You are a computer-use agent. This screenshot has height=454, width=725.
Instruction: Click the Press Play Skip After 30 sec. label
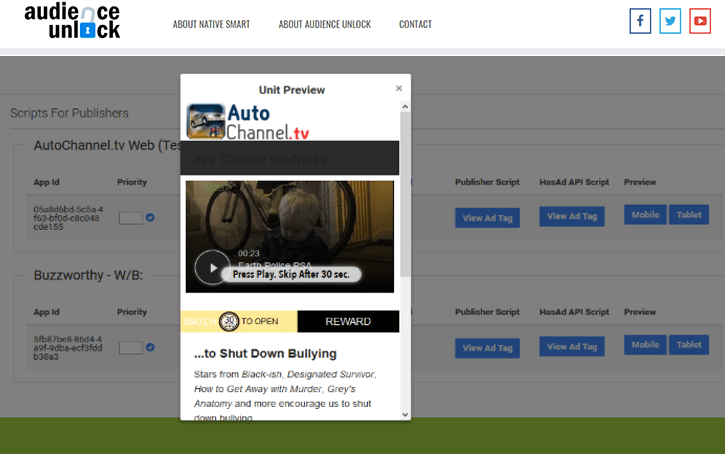tap(291, 274)
